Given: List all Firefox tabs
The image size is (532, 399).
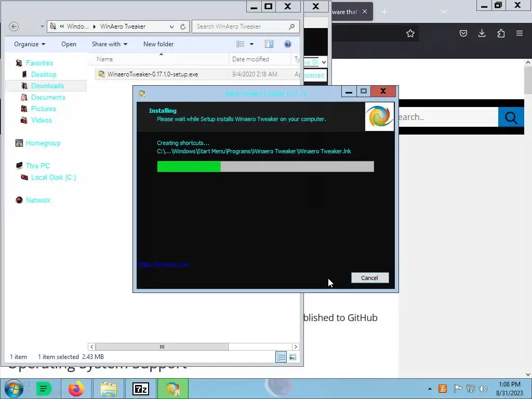Looking at the screenshot, I should point(444,11).
